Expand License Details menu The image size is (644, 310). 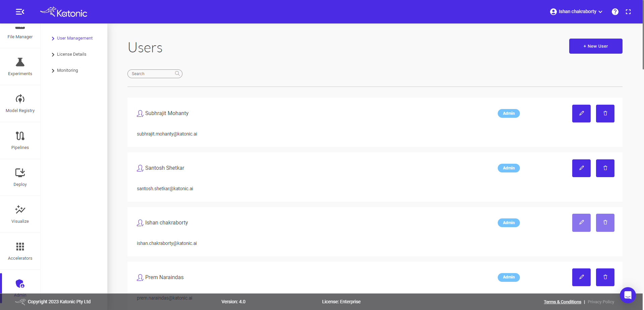[69, 54]
